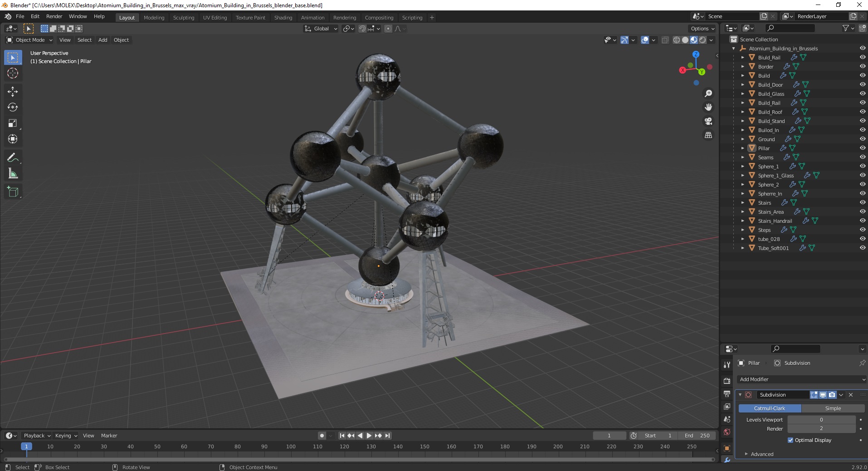This screenshot has width=868, height=471.
Task: Switch to the UV Editing workspace tab
Action: tap(215, 18)
